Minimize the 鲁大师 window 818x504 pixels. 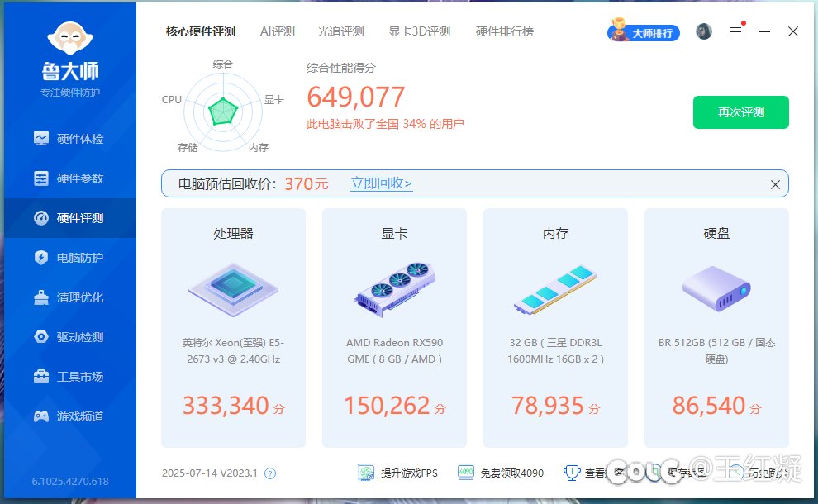(765, 32)
